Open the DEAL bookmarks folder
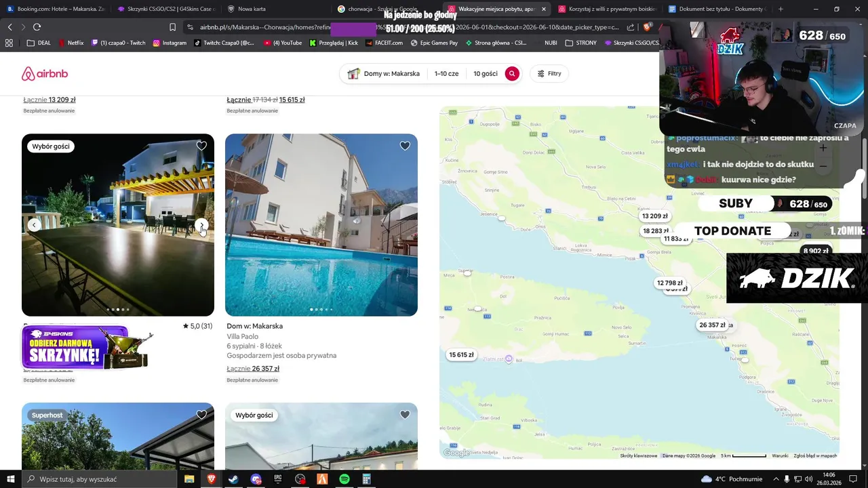 click(39, 43)
